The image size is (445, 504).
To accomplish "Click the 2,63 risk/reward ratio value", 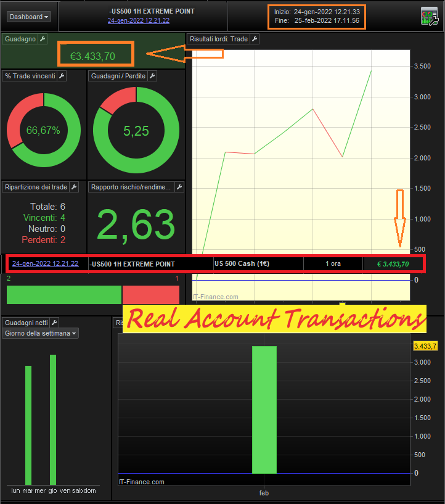I will [136, 225].
